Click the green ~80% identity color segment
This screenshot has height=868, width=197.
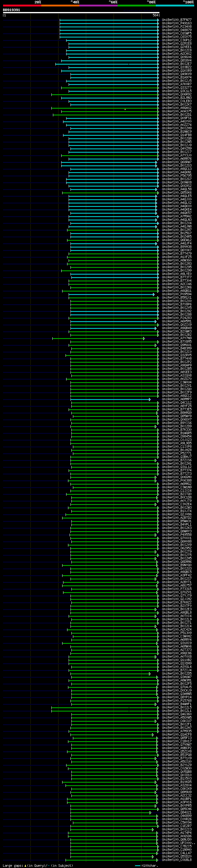137,6
